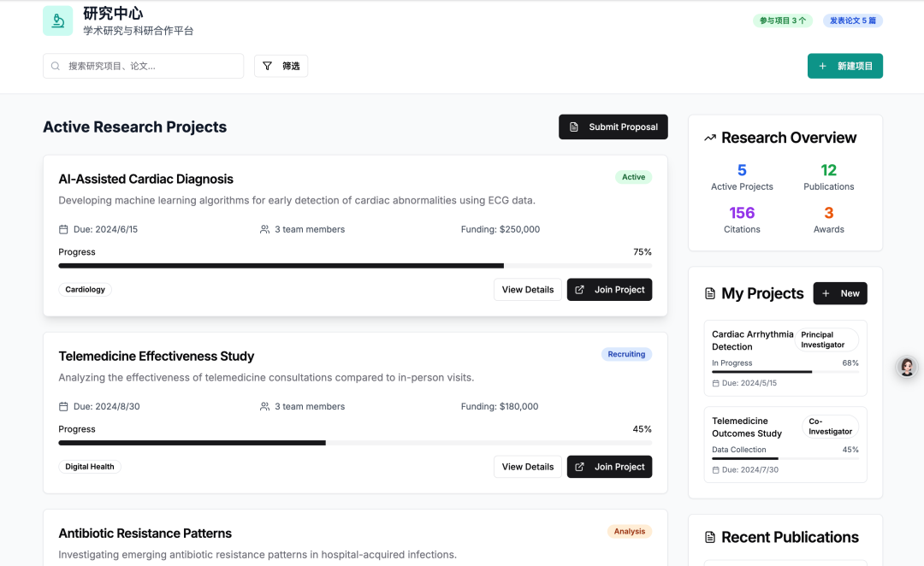View Details of AI-Assisted Cardiac Diagnosis
This screenshot has width=924, height=566.
527,290
